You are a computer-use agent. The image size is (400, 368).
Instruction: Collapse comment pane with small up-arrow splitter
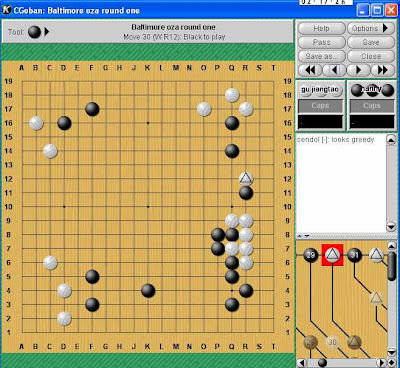click(300, 236)
